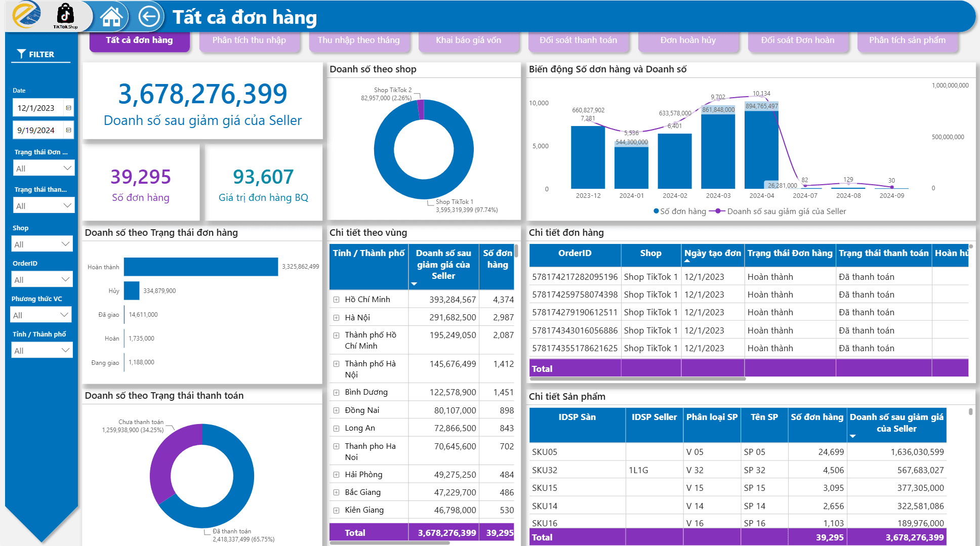Click Hủy bar in status chart
This screenshot has width=980, height=546.
coord(132,290)
